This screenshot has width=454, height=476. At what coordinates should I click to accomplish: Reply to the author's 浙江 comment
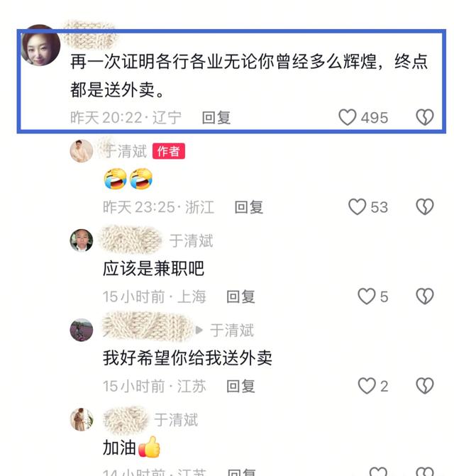pos(248,207)
